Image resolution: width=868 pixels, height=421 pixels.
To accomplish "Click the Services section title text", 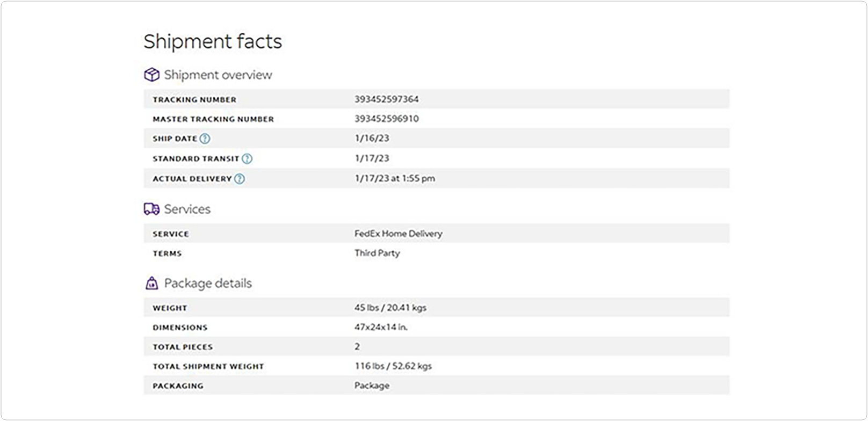I will coord(187,209).
